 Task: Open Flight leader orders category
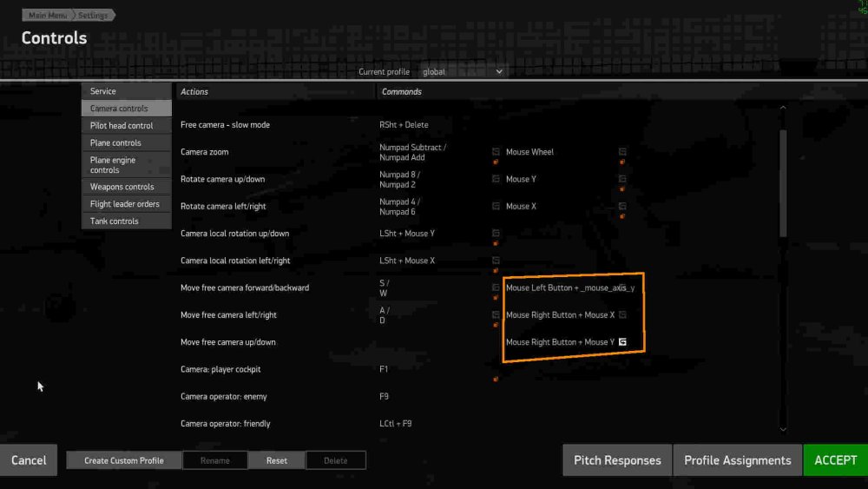click(126, 204)
